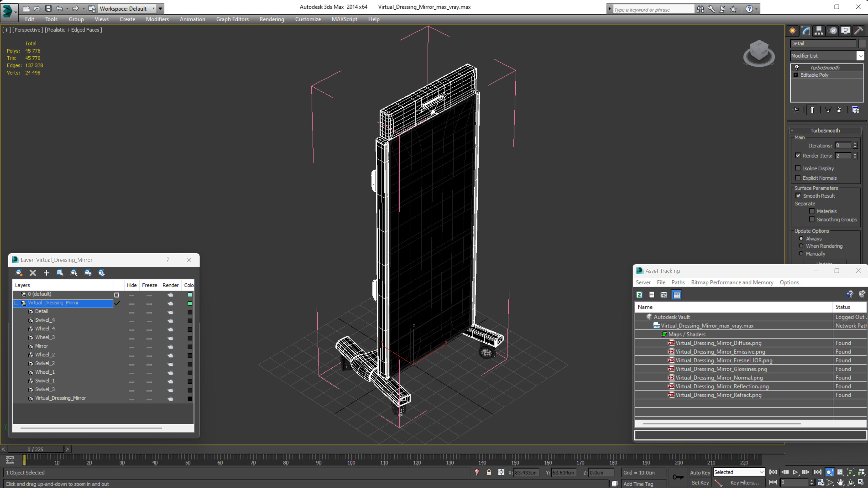Enable the Explicit Normals checkbox

pos(798,178)
